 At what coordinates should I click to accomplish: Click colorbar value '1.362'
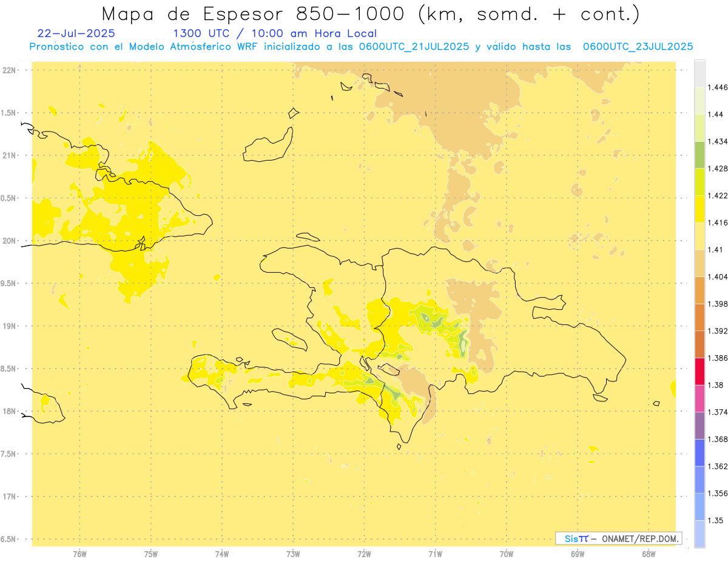pos(718,466)
